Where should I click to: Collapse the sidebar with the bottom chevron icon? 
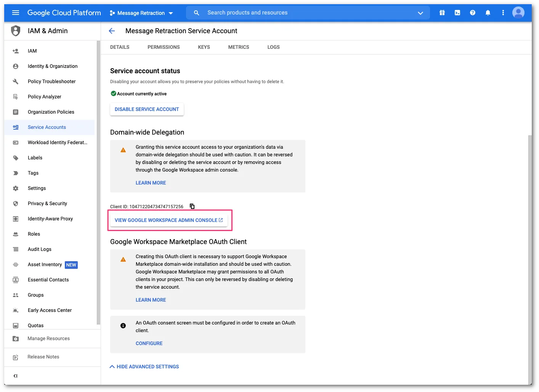click(x=15, y=376)
